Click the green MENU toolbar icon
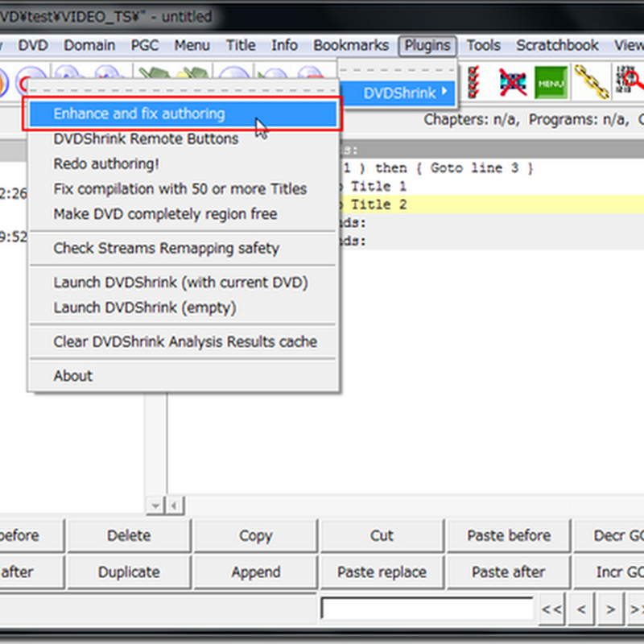Viewport: 644px width, 644px height. (551, 83)
